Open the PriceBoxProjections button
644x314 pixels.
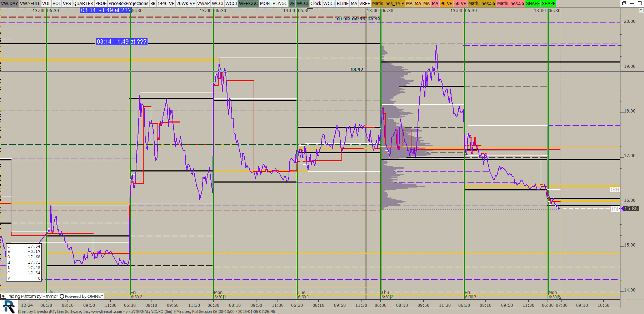tap(128, 3)
